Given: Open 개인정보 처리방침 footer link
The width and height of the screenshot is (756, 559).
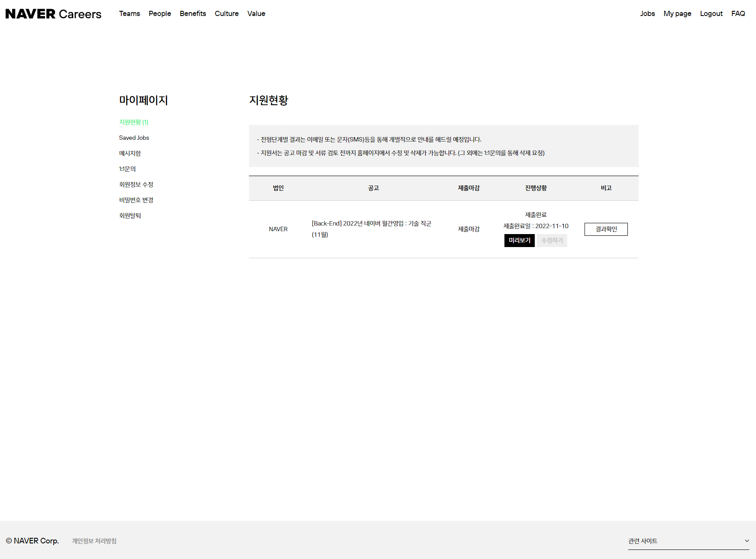Looking at the screenshot, I should pyautogui.click(x=94, y=541).
